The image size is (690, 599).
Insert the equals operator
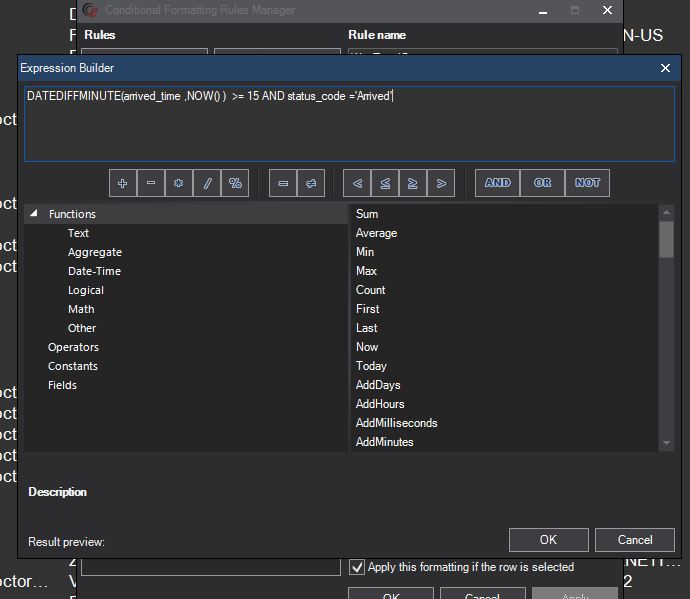[283, 183]
